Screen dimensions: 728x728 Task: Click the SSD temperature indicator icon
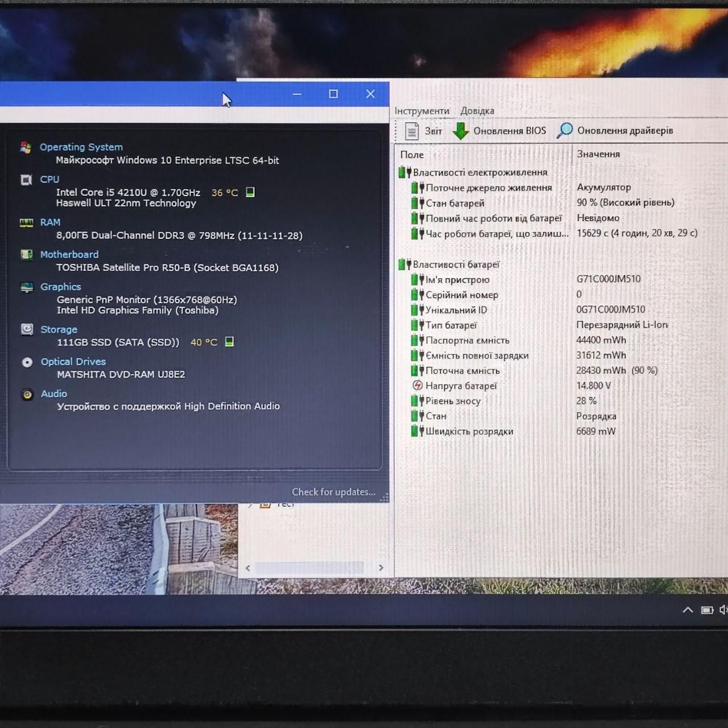click(x=229, y=342)
